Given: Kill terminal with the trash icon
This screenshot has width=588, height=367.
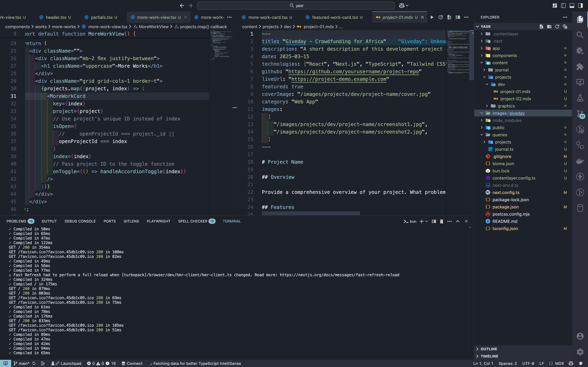Looking at the screenshot, I should click(441, 221).
